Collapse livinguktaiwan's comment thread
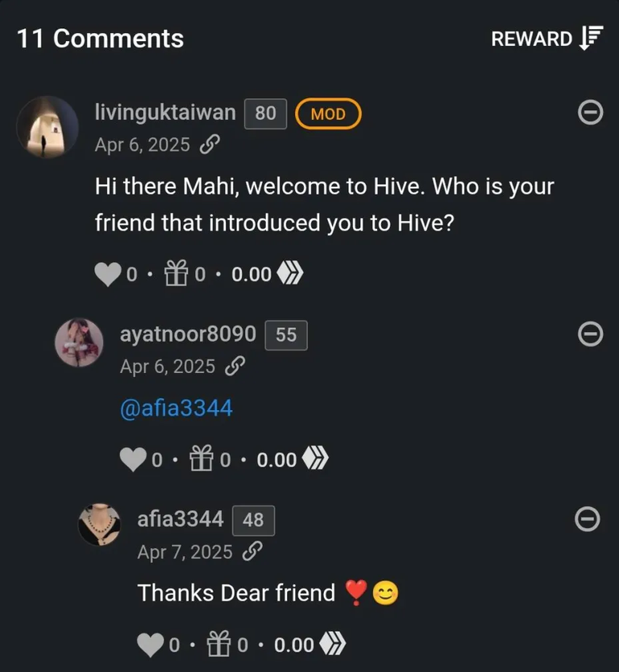 (x=590, y=113)
